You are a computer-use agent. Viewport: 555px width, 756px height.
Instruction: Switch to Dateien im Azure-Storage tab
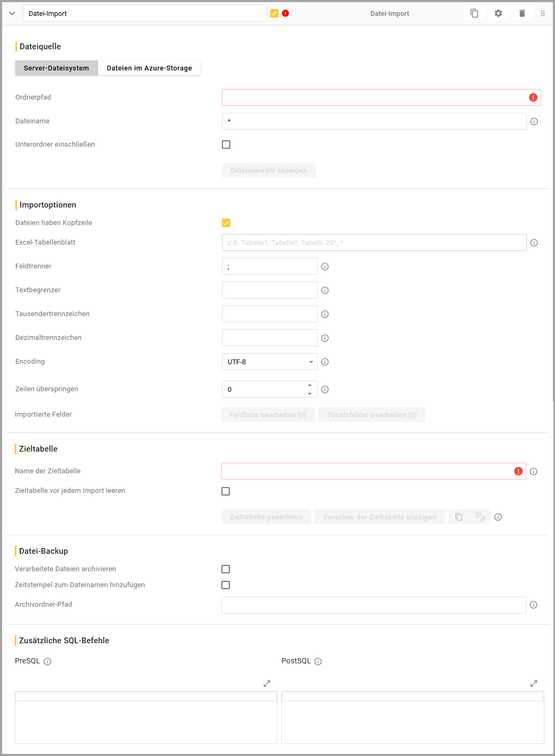tap(149, 68)
